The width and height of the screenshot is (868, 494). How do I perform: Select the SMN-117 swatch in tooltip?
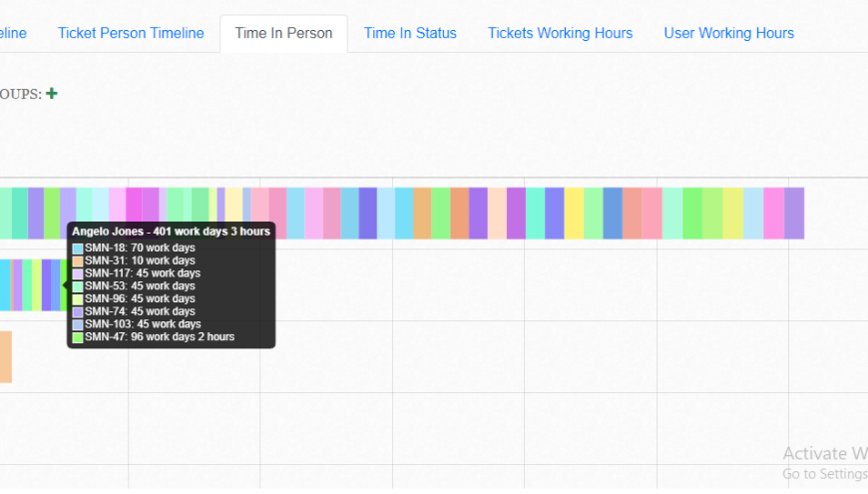coord(78,273)
